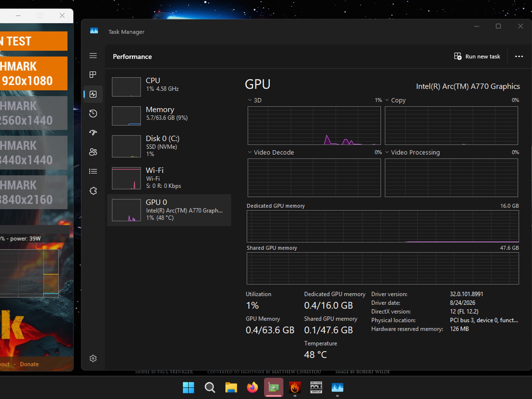Select the Disk 0 (C:) performance entry
532x399 pixels.
pos(169,146)
